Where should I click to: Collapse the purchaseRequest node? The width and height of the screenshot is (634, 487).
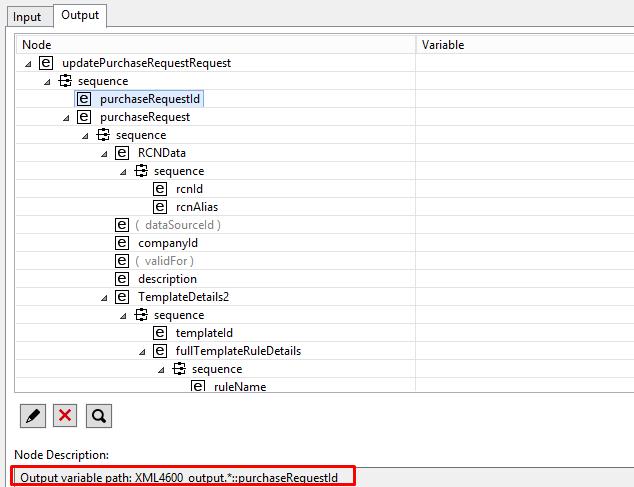(x=66, y=118)
